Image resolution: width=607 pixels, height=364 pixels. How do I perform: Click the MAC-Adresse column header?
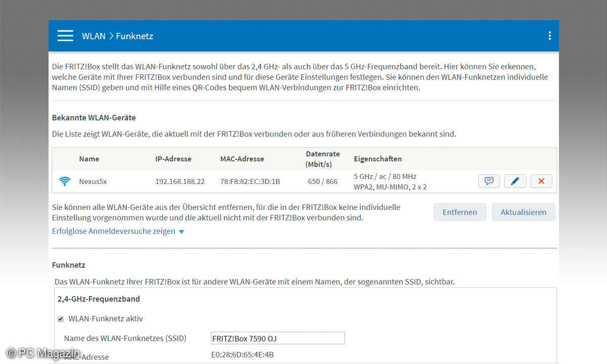(242, 159)
